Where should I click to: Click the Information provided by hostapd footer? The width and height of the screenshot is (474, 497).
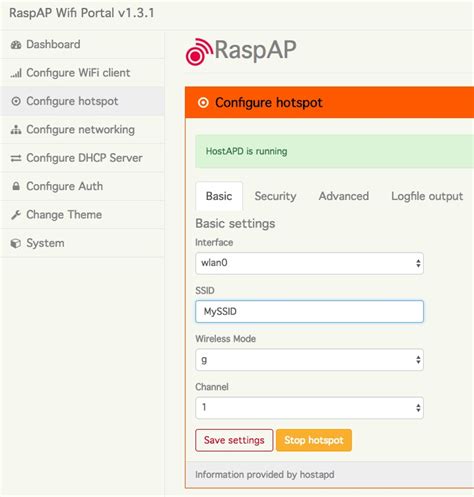265,475
